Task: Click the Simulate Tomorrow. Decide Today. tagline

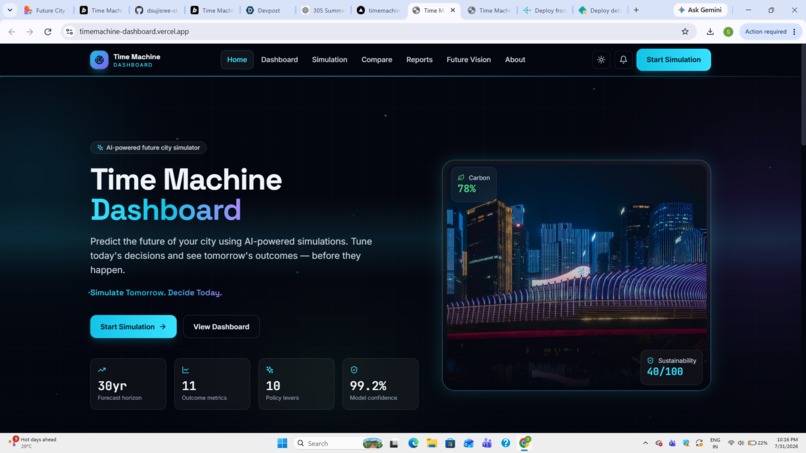Action: coord(155,293)
